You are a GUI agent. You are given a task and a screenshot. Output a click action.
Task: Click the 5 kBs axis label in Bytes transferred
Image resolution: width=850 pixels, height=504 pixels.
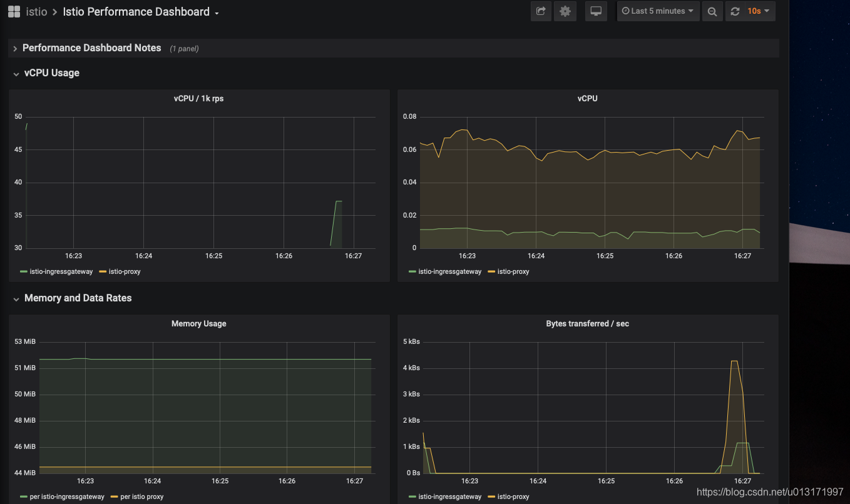click(411, 342)
